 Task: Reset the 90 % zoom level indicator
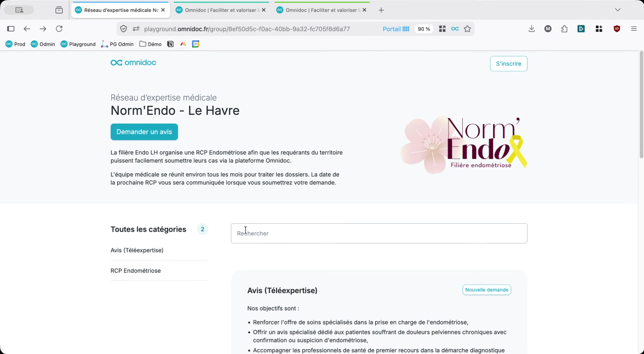tap(424, 29)
